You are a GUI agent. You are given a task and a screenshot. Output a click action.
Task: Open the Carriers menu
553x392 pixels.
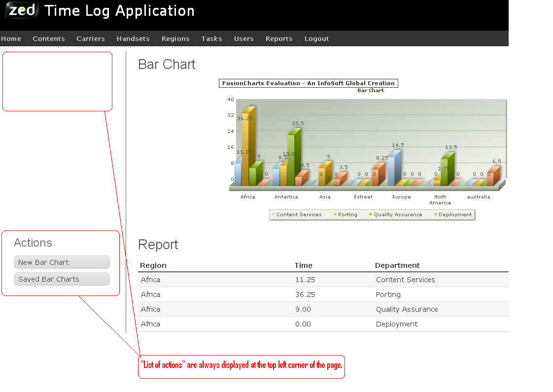(91, 38)
